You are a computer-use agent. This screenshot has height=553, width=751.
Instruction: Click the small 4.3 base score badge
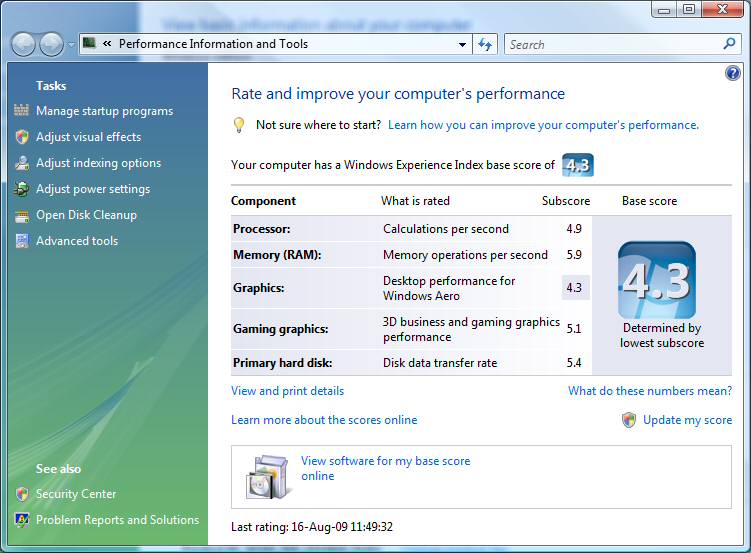(578, 165)
